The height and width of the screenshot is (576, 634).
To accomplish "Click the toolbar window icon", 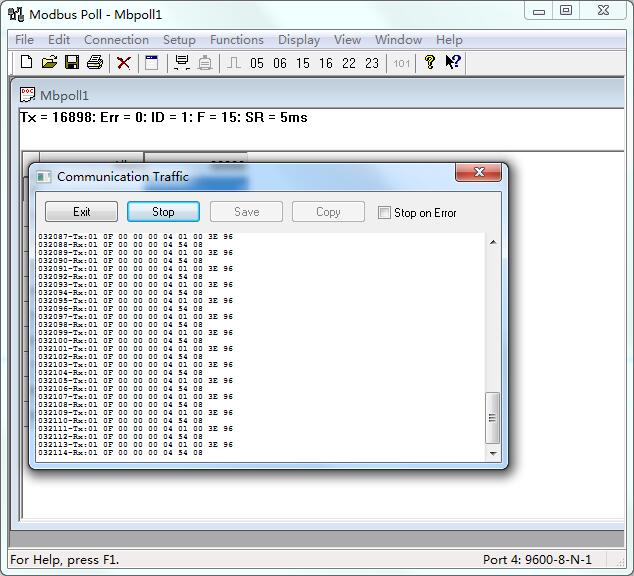I will coord(152,63).
